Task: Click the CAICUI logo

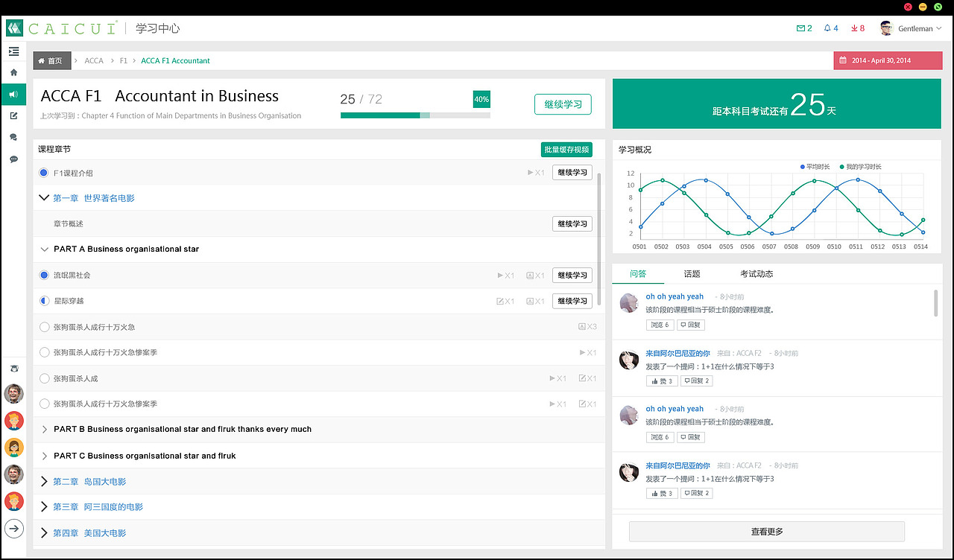Action: click(63, 28)
